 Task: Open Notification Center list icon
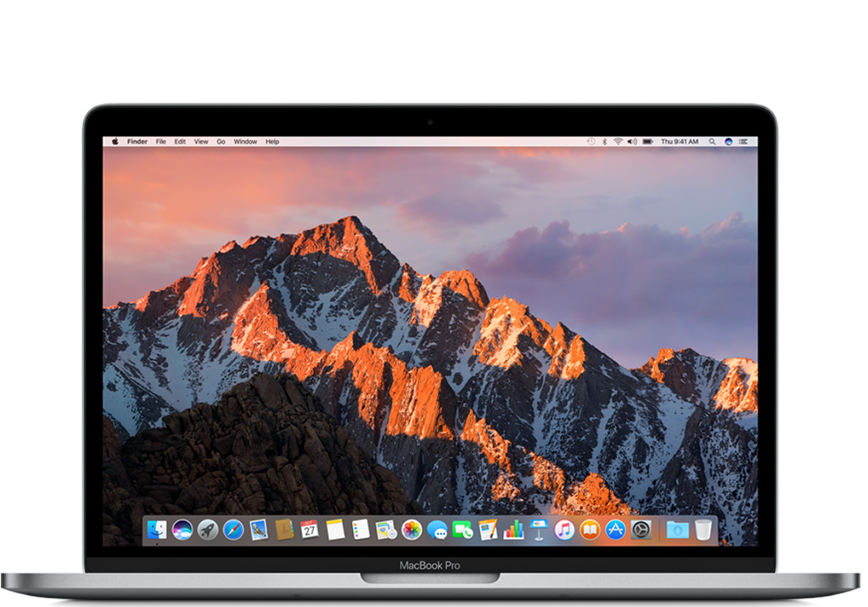(743, 142)
